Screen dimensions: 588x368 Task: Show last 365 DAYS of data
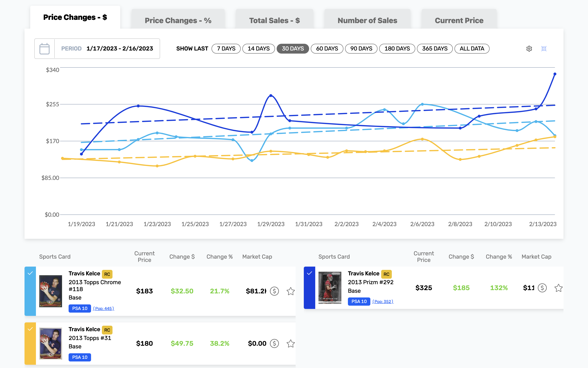click(x=435, y=49)
